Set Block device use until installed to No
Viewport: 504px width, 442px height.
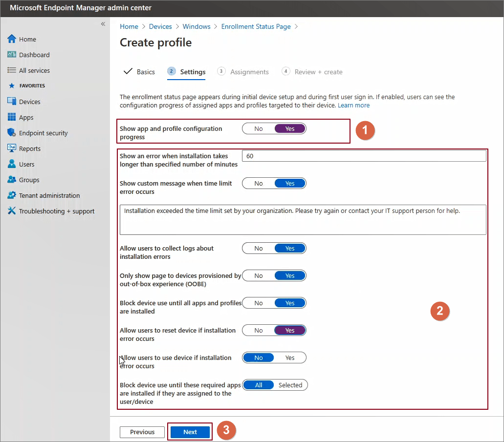coord(259,303)
